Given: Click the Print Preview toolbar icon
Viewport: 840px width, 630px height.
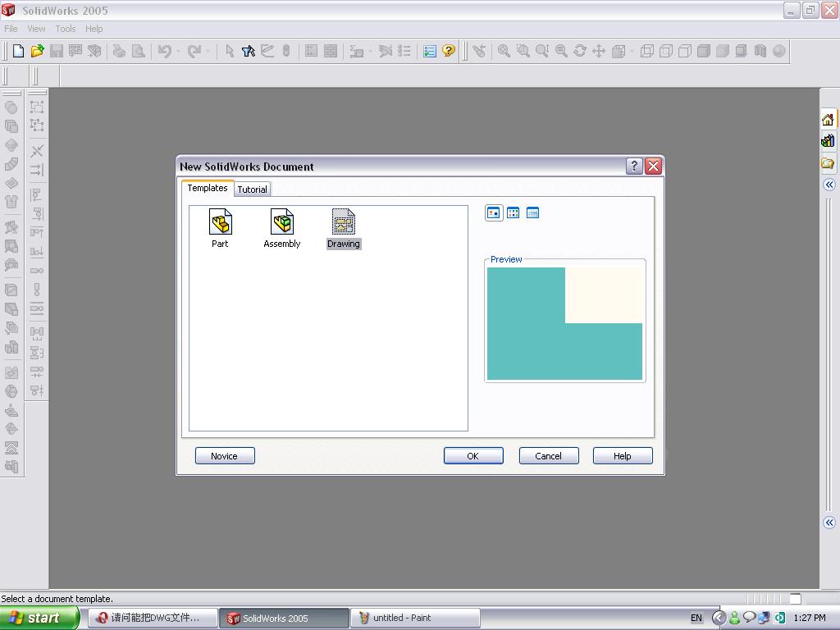Looking at the screenshot, I should pos(138,51).
